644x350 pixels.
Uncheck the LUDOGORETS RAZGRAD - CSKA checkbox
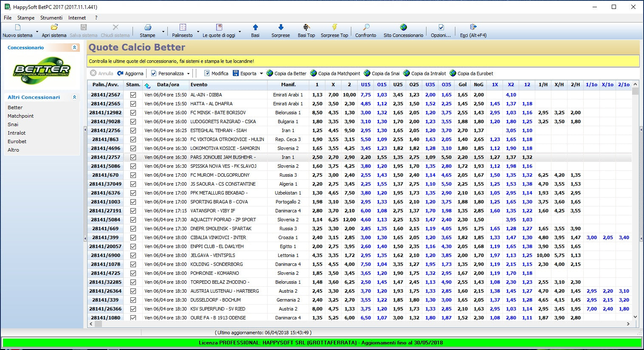[x=133, y=121]
